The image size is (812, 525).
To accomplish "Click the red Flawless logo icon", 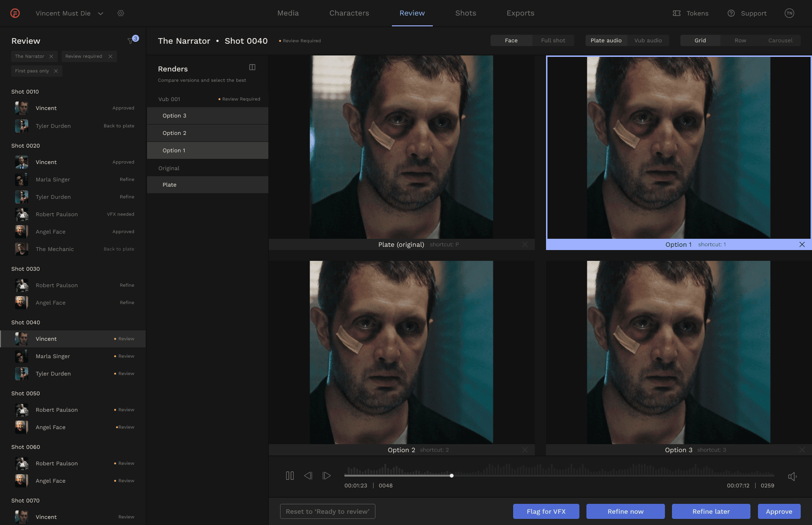I will pyautogui.click(x=15, y=13).
